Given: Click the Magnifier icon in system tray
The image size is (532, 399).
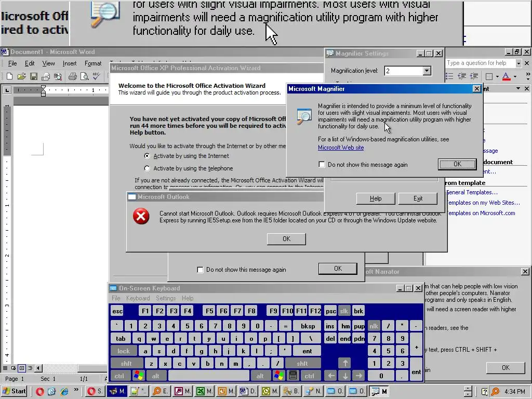Looking at the screenshot, I should 495,392.
